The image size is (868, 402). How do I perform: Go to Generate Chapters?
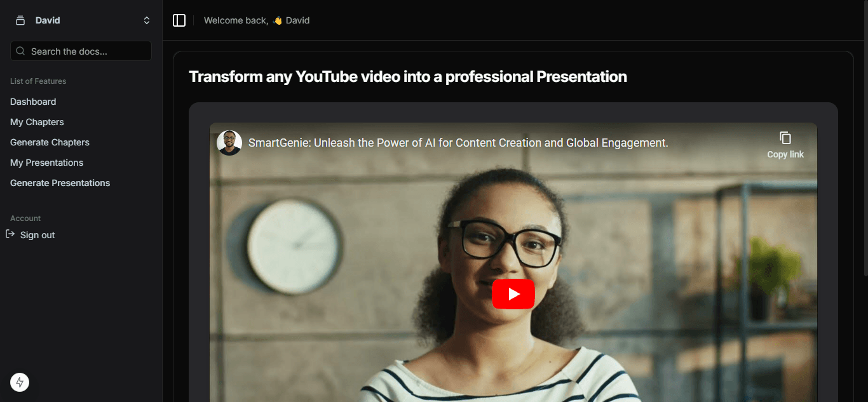(50, 142)
